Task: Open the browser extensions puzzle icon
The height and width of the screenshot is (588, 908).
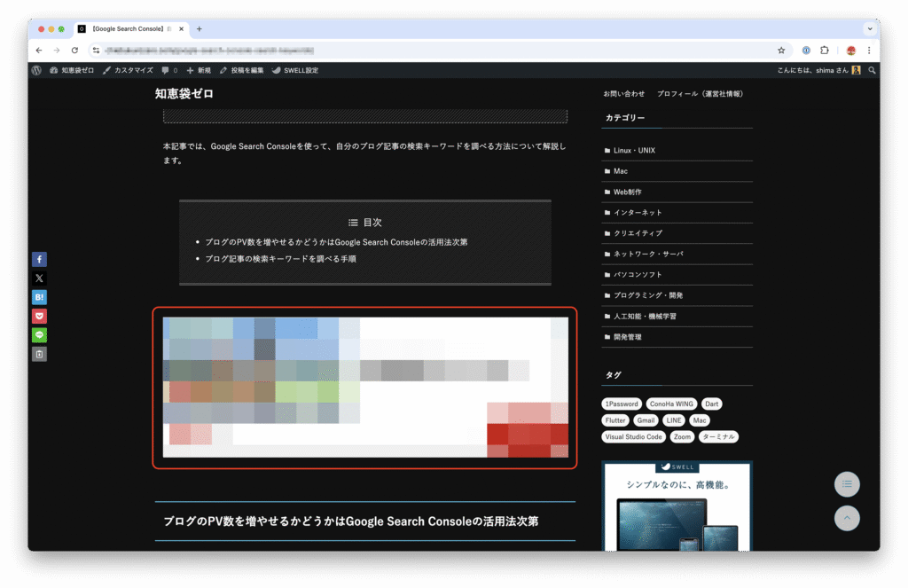Action: (825, 51)
